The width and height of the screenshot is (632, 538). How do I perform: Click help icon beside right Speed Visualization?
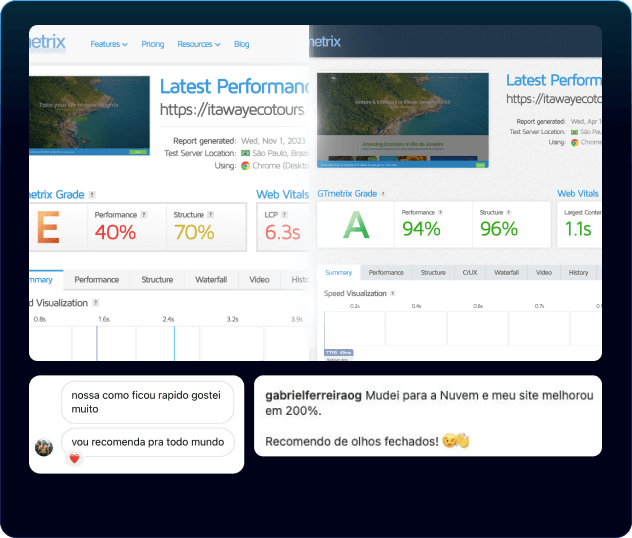[393, 293]
